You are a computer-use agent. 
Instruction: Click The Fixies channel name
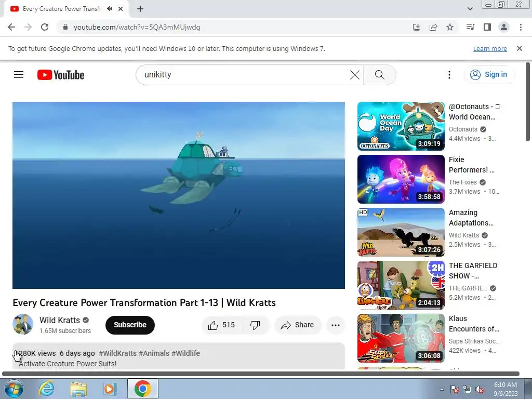pyautogui.click(x=462, y=182)
